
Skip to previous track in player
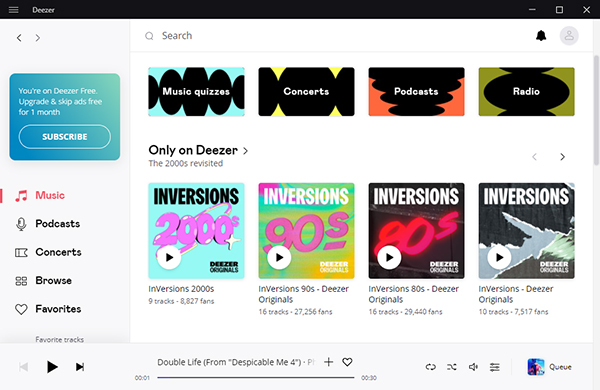tap(24, 367)
